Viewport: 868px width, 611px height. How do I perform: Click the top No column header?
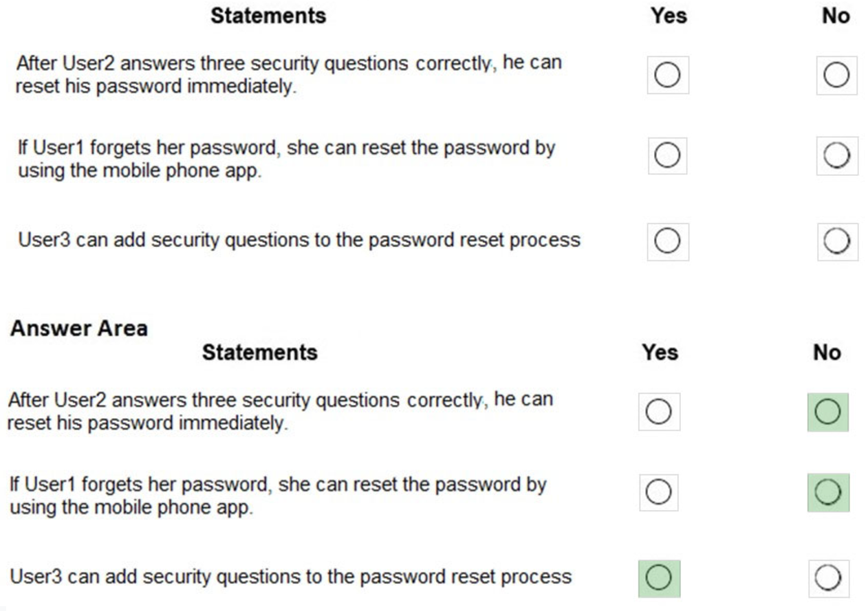837,15
